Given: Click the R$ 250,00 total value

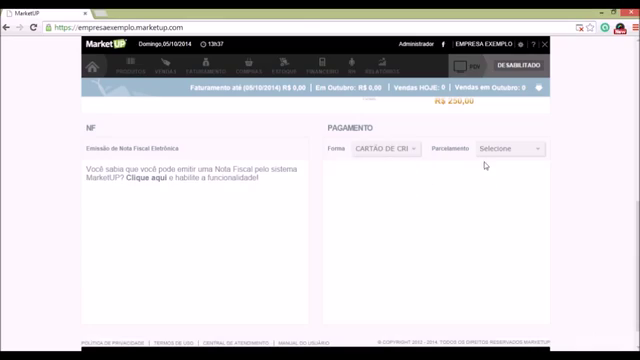Looking at the screenshot, I should [x=454, y=101].
